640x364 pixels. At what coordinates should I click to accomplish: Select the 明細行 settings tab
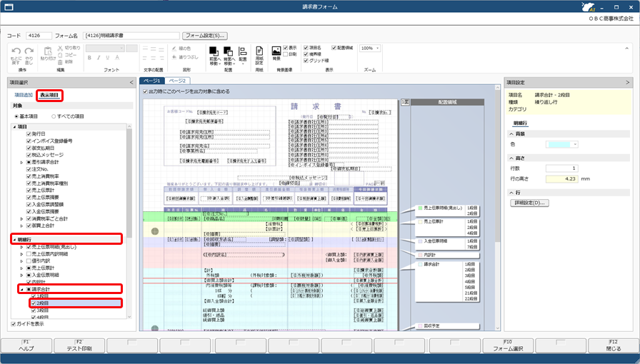520,123
